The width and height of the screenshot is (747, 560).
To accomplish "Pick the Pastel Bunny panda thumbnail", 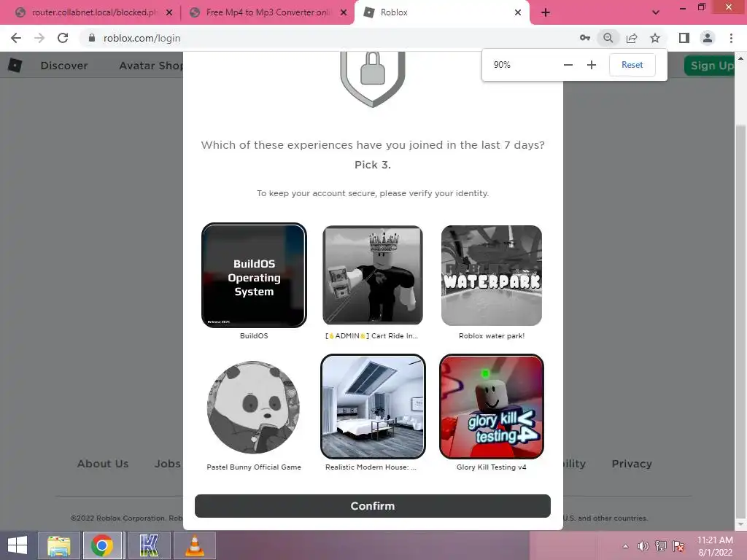I will coord(253,407).
